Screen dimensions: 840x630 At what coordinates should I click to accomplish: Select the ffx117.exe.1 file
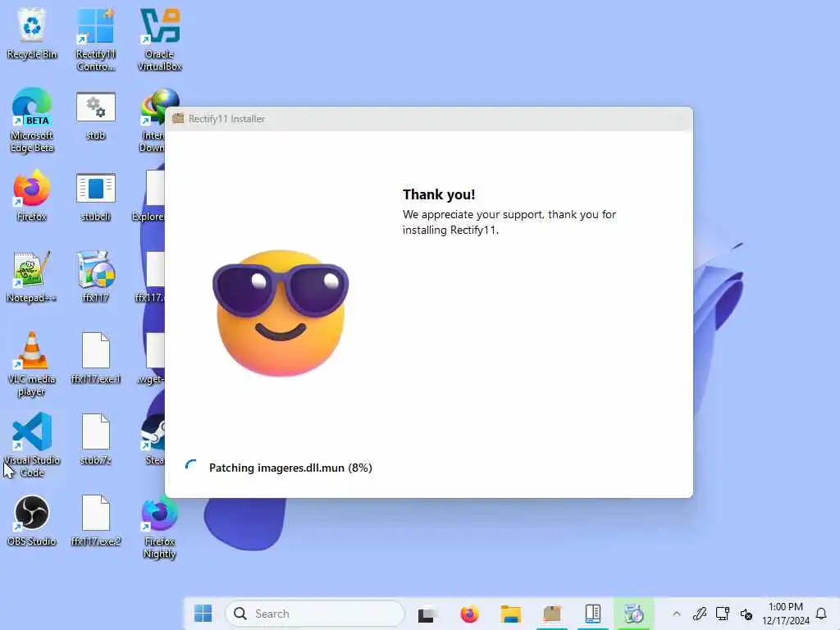tap(95, 358)
